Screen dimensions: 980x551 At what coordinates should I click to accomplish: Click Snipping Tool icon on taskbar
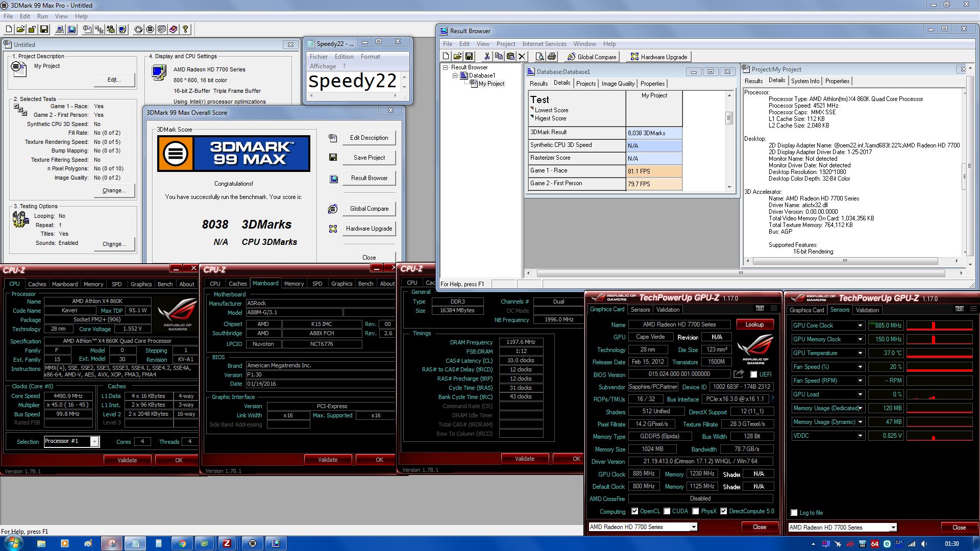[112, 543]
